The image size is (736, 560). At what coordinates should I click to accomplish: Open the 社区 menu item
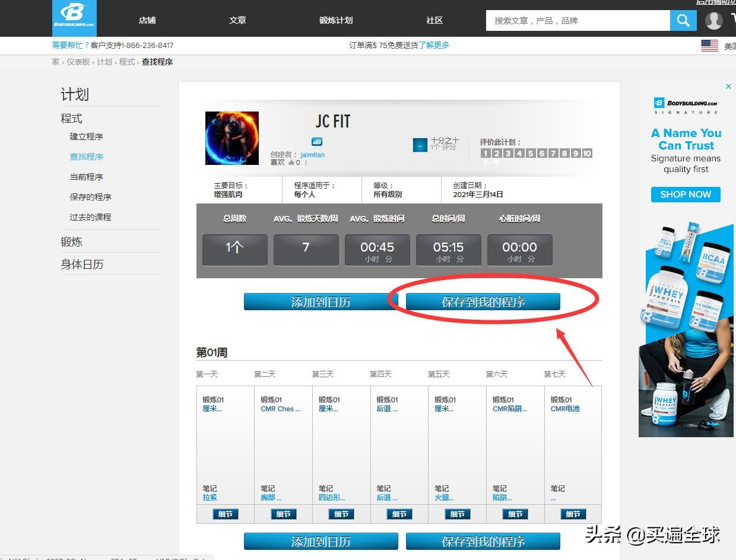point(434,20)
